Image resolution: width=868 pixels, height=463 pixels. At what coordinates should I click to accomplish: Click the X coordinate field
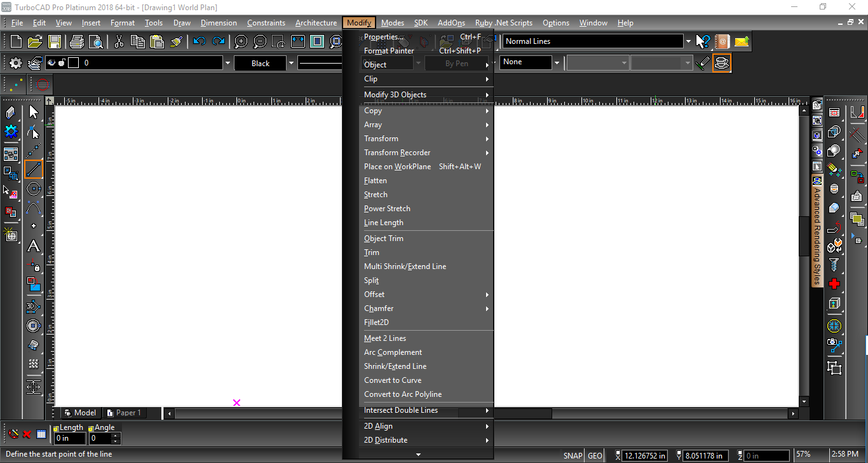pyautogui.click(x=645, y=455)
